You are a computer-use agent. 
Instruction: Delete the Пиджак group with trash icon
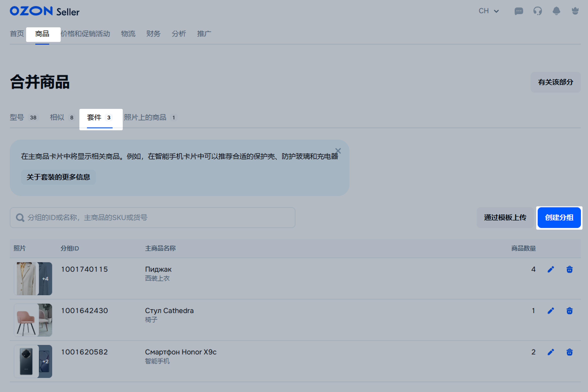pos(569,269)
